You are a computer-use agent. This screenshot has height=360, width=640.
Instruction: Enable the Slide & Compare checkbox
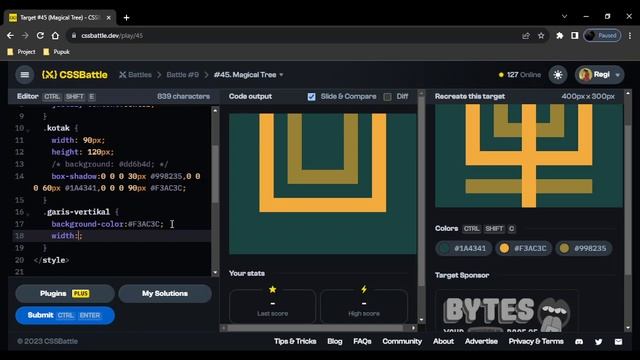(311, 97)
